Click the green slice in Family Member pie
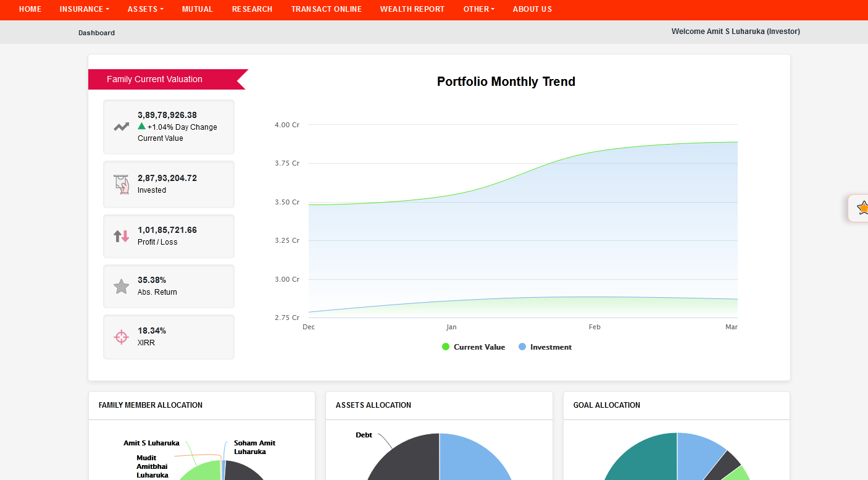 pyautogui.click(x=204, y=471)
